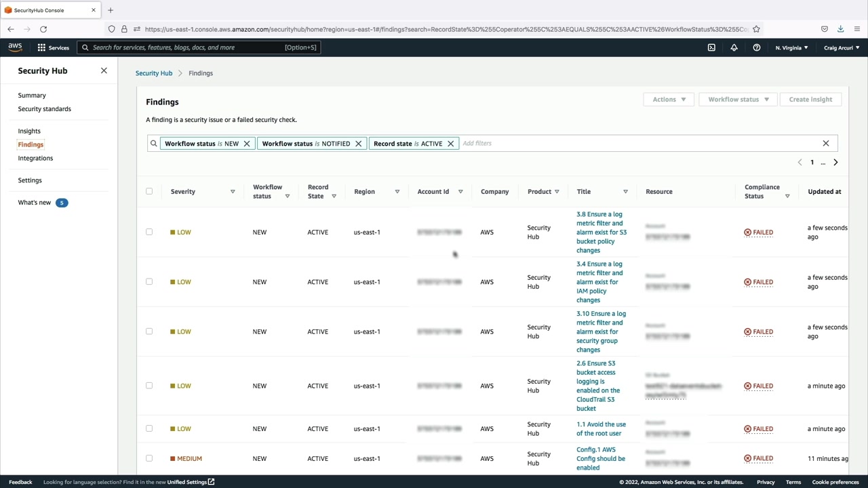Click the tracking protection shield icon
This screenshot has width=868, height=488.
(x=112, y=29)
